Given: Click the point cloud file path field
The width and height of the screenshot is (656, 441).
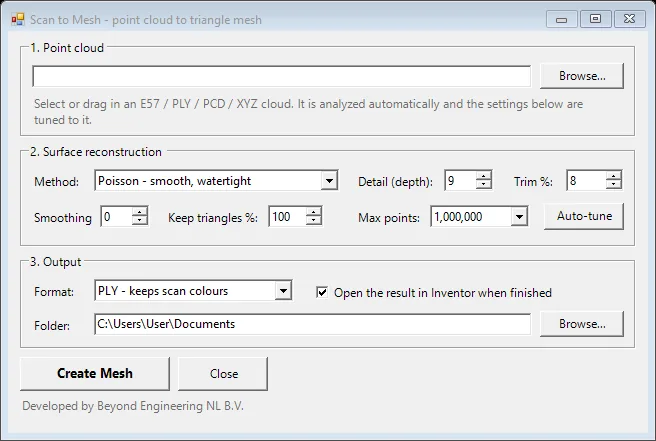Looking at the screenshot, I should click(282, 76).
